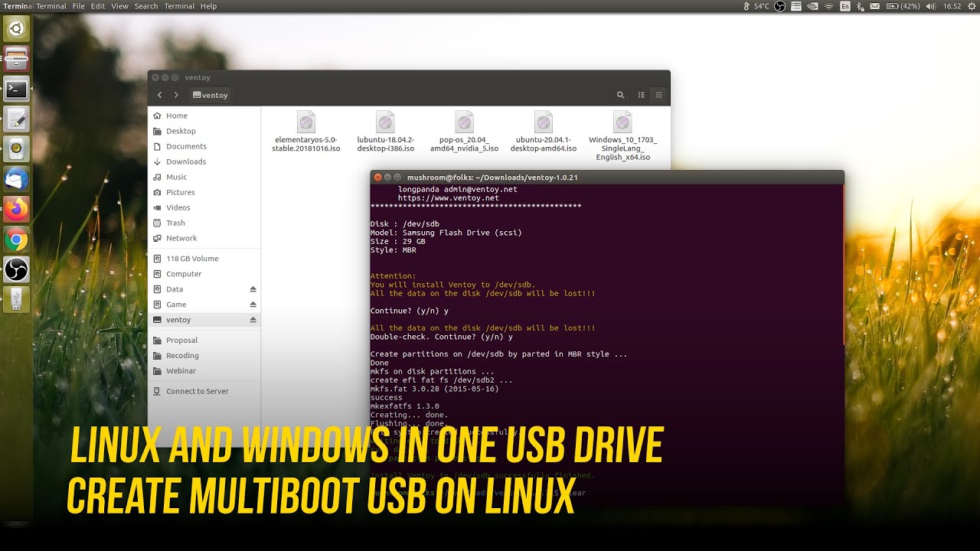The height and width of the screenshot is (551, 980).
Task: Click the 54°C temperature indicator
Action: pos(756,6)
